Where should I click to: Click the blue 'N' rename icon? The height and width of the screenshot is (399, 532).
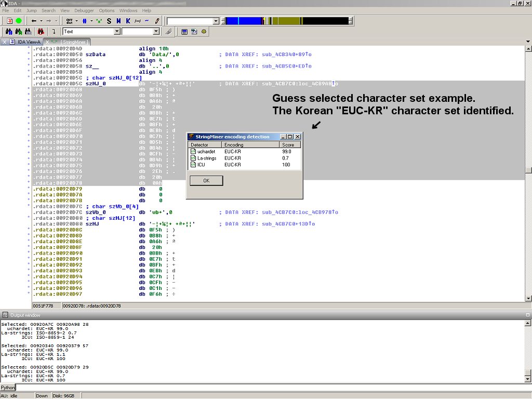[118, 21]
